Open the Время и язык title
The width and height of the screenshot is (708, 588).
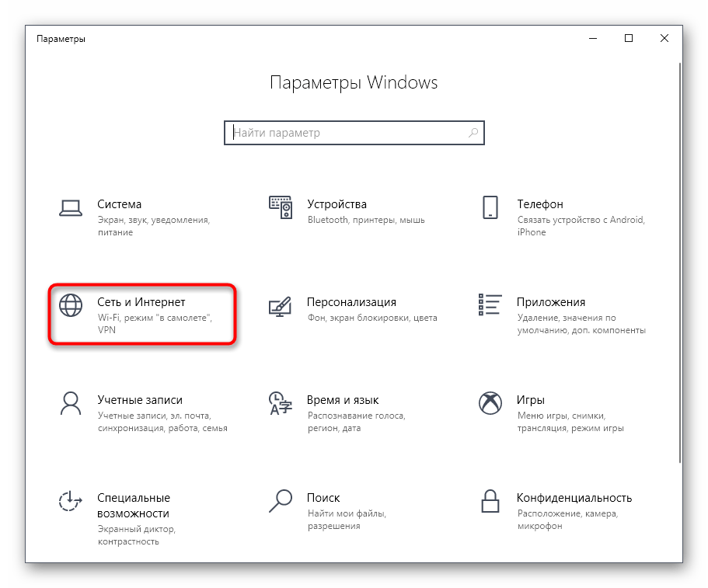pos(343,400)
